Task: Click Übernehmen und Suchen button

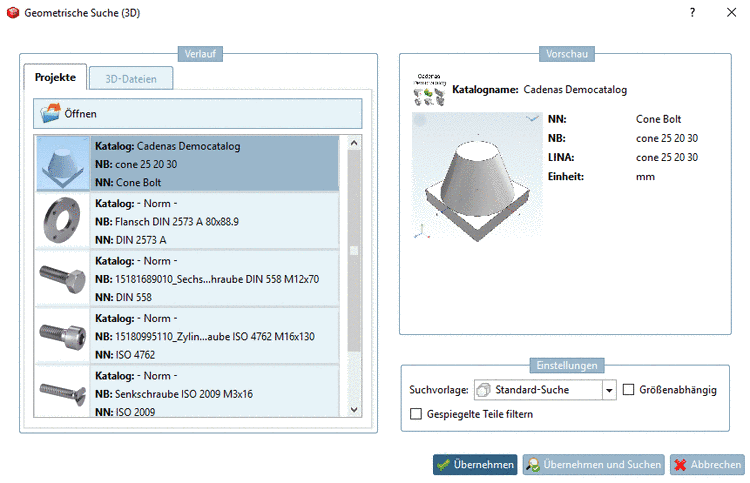Action: [594, 464]
